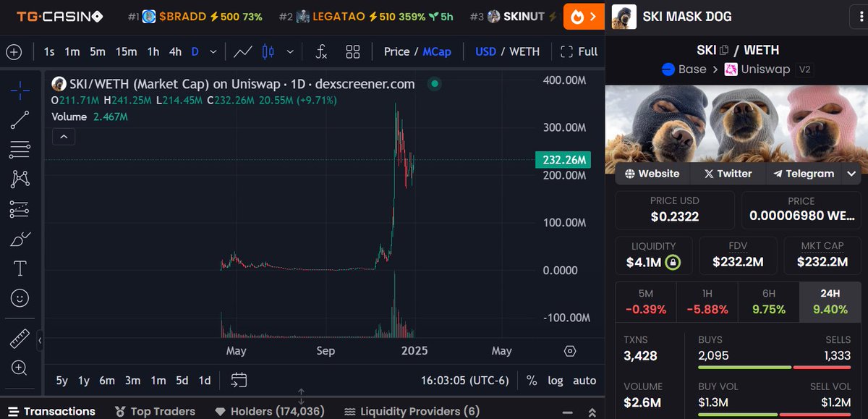Expand the timeframe dropdown arrow
The height and width of the screenshot is (419, 868).
213,52
